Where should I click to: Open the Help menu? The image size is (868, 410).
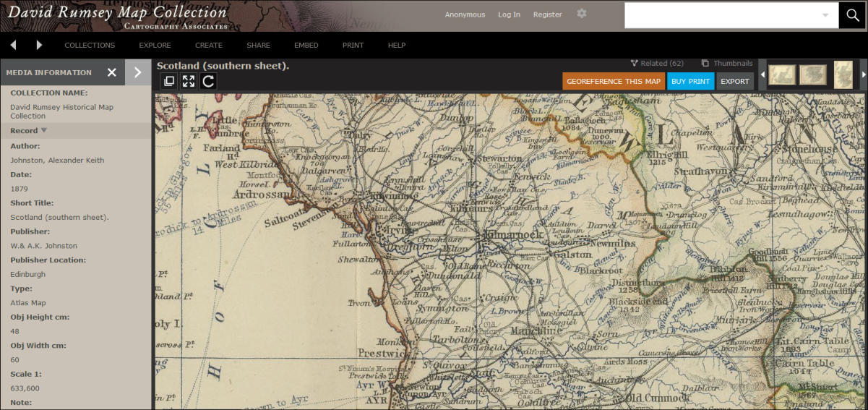[397, 46]
